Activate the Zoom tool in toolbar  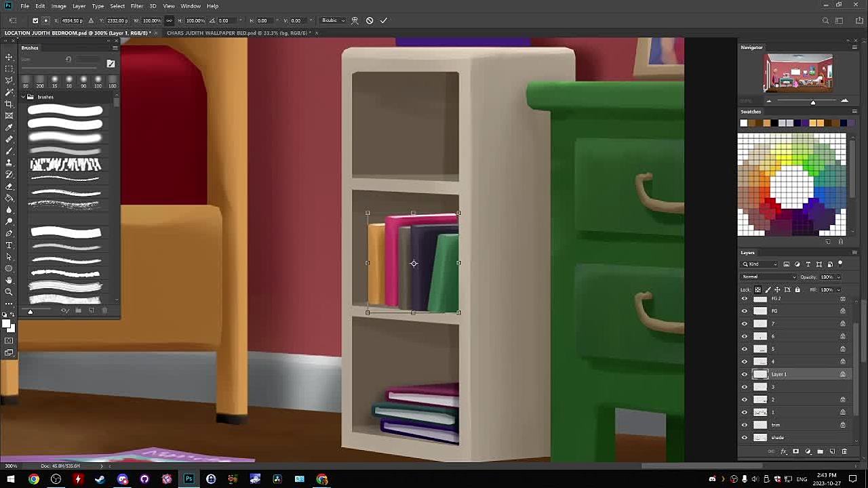[x=9, y=291]
